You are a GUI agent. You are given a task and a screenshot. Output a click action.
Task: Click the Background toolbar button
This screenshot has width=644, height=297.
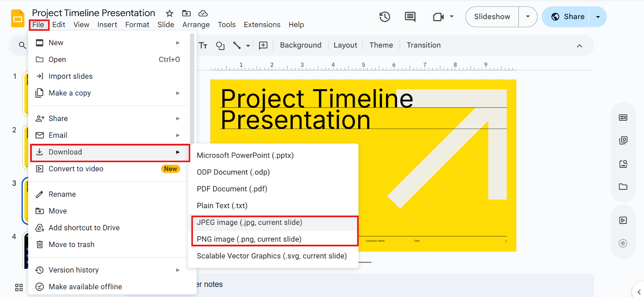pos(301,45)
